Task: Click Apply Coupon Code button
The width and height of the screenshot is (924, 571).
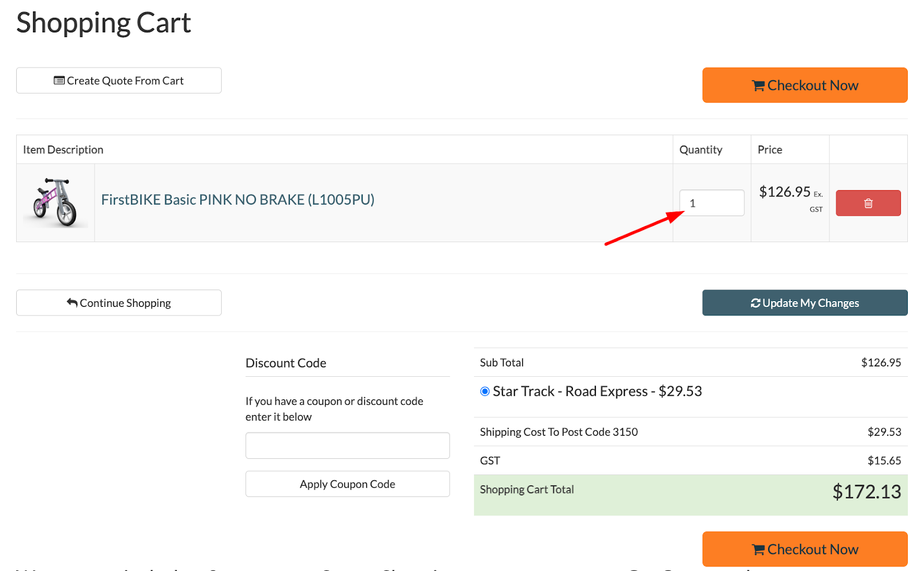Action: pos(347,484)
